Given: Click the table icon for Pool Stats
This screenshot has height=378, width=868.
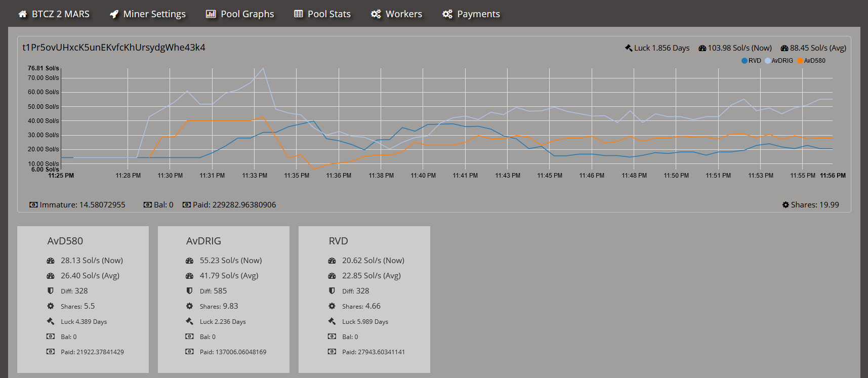Looking at the screenshot, I should 299,14.
